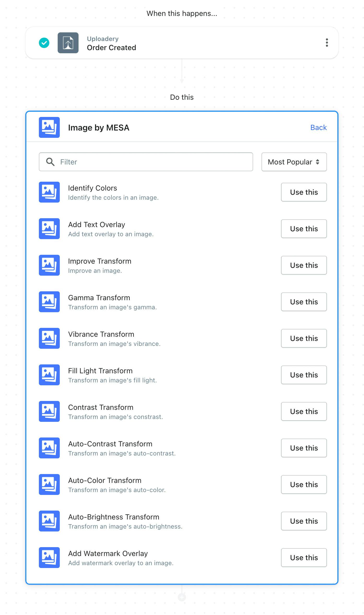Pick Use this for Fill Light Transform
Screen dimensions: 364x615
point(304,375)
